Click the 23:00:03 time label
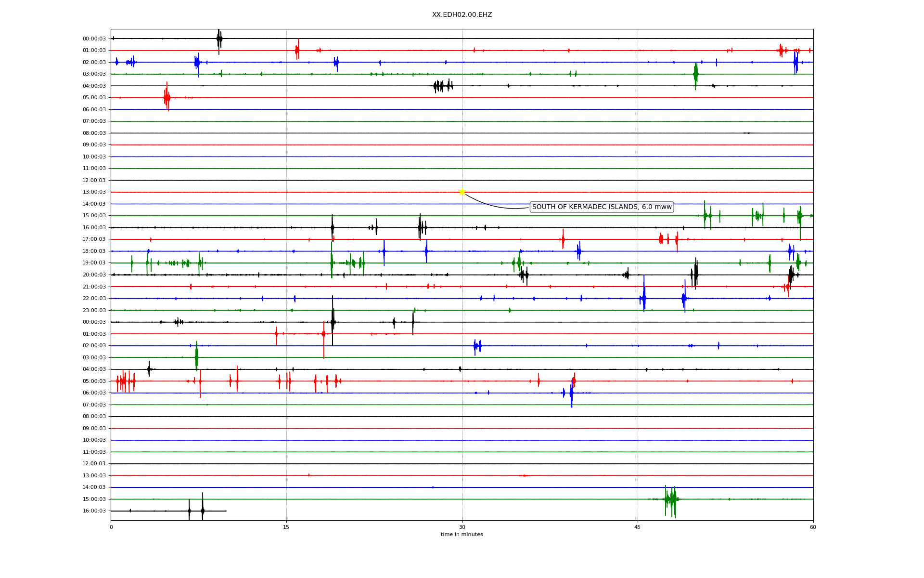 (x=94, y=310)
